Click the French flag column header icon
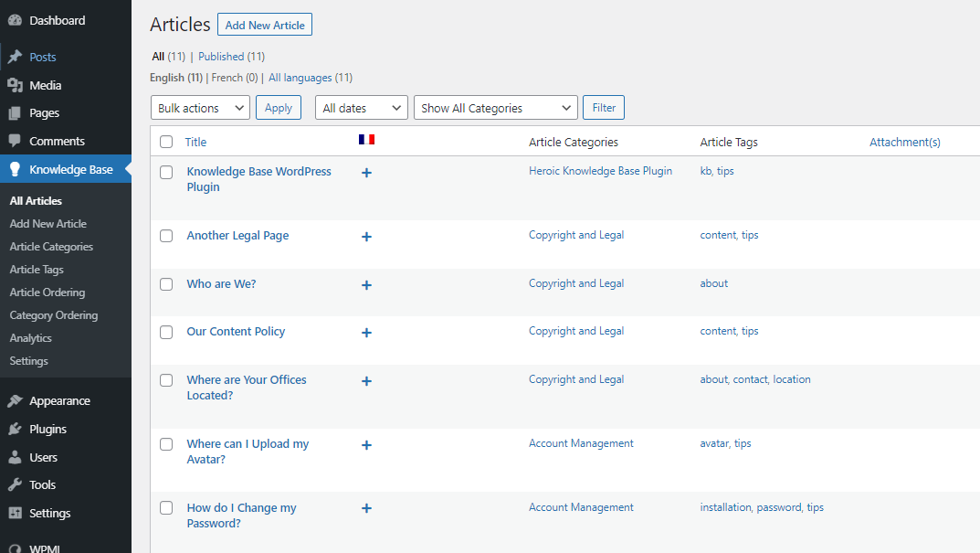 point(367,139)
